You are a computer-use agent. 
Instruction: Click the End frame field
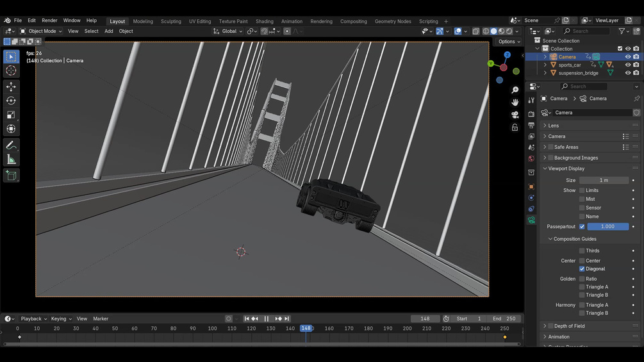[504, 318]
